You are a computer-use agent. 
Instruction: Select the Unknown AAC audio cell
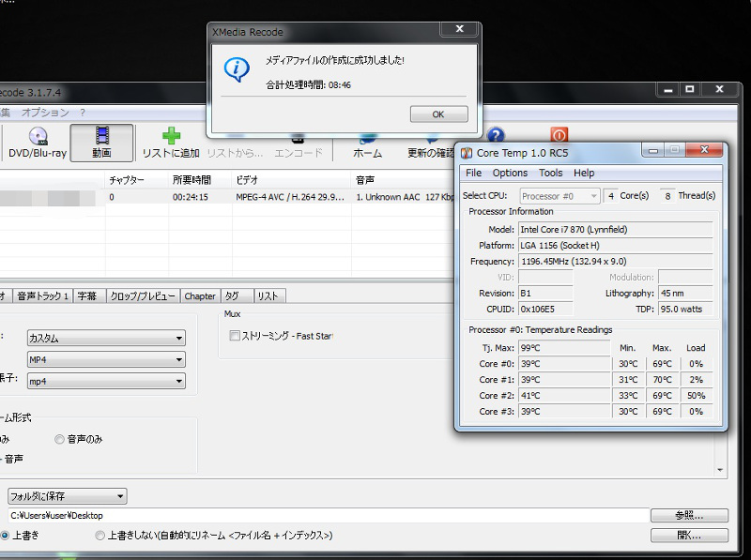click(x=405, y=197)
